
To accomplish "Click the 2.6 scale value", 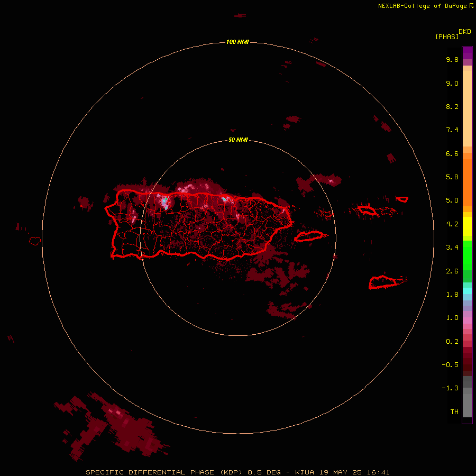I will pyautogui.click(x=452, y=271).
